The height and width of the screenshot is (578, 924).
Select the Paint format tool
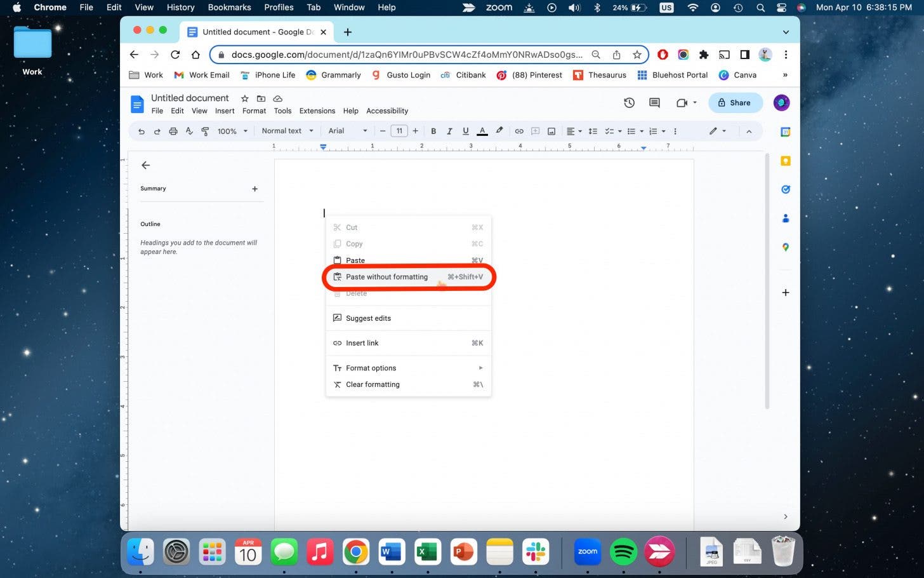[x=204, y=131]
